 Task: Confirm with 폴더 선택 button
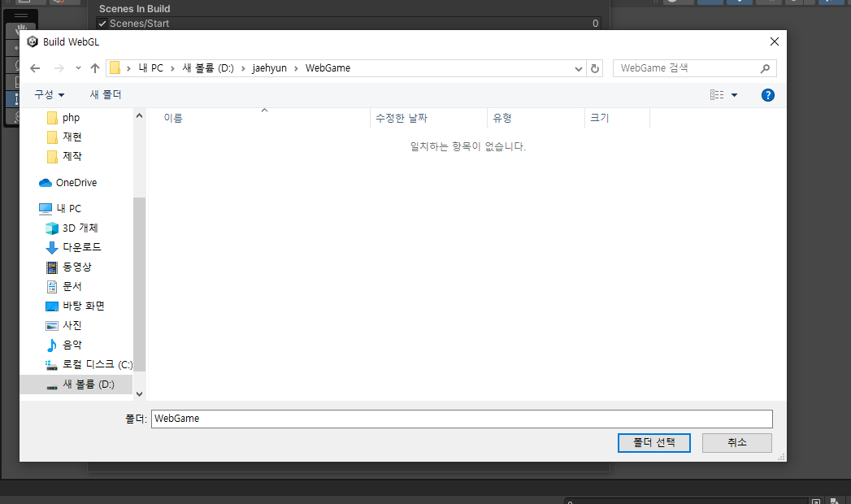654,443
